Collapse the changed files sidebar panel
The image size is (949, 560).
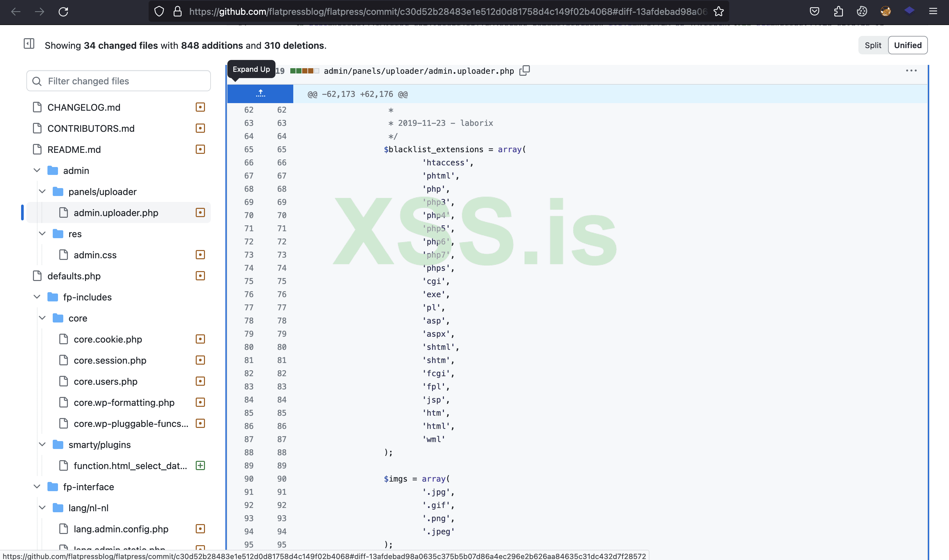(x=28, y=44)
